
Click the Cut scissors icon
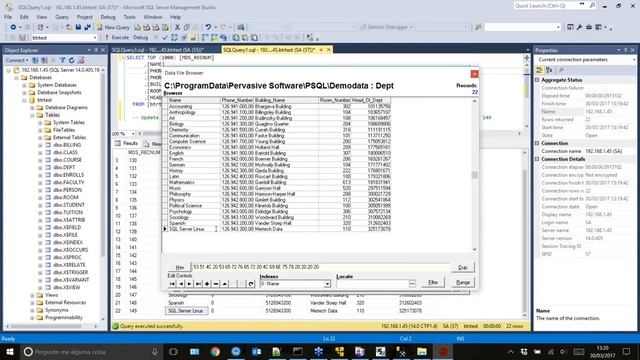pos(177,27)
